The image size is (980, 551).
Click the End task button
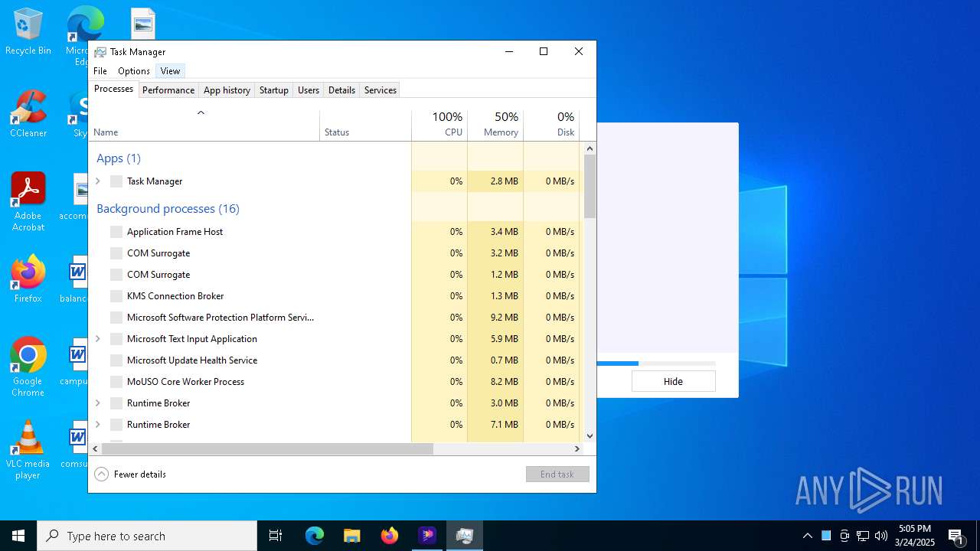pyautogui.click(x=557, y=474)
